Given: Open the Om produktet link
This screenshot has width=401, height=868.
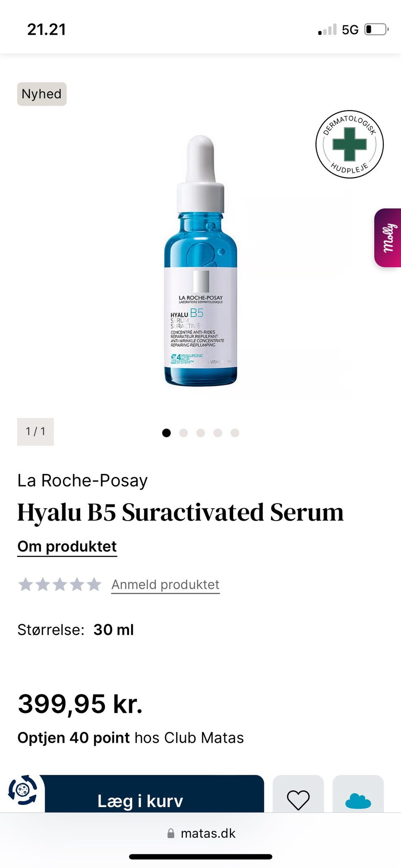Looking at the screenshot, I should (x=67, y=547).
